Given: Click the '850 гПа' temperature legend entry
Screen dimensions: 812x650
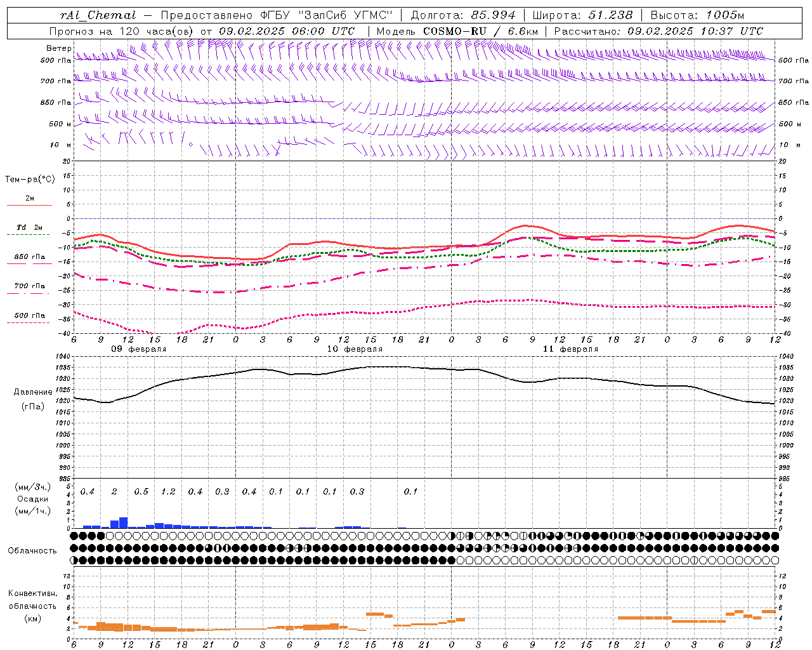Looking at the screenshot, I should [x=30, y=257].
